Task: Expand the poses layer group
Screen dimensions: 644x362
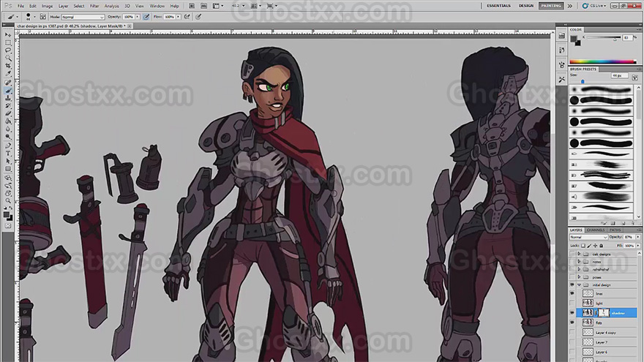Action: pyautogui.click(x=579, y=277)
